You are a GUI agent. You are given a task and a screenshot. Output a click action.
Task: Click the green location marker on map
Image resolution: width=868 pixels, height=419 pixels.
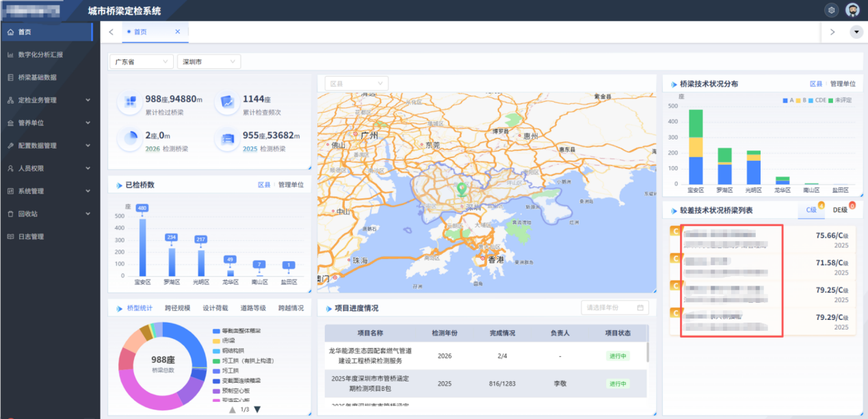tap(462, 189)
